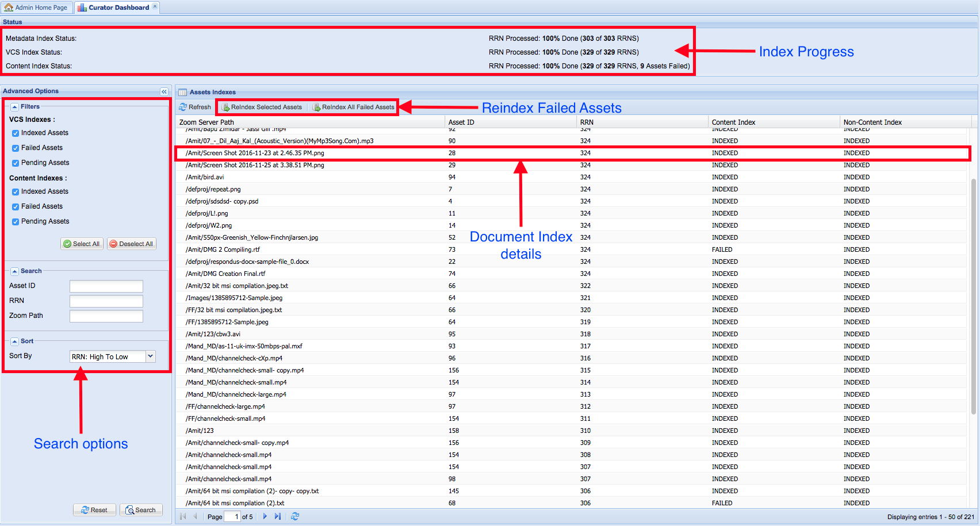Screen dimensions: 980x526
Task: Uncheck Content Failed Assets filter
Action: pyautogui.click(x=16, y=207)
